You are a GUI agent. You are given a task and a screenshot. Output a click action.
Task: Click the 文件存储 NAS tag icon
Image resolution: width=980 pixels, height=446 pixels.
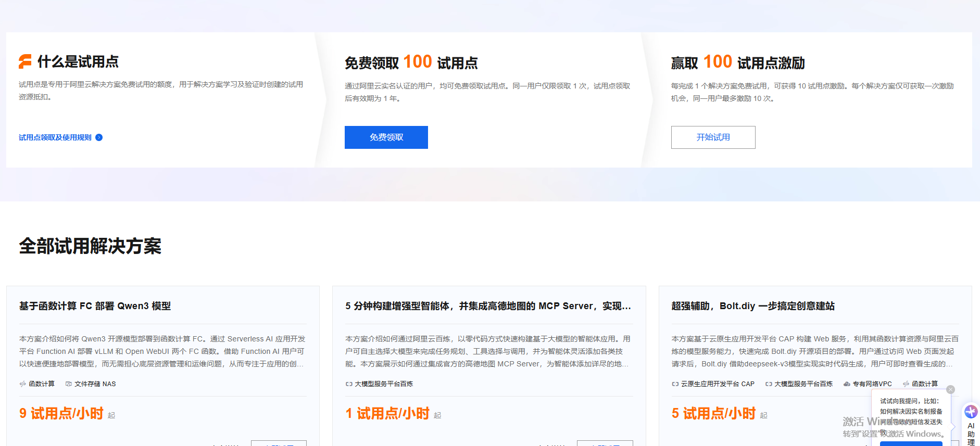(x=69, y=384)
